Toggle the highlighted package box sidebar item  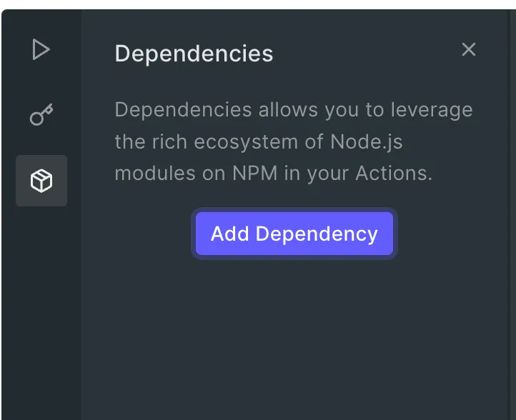point(41,181)
